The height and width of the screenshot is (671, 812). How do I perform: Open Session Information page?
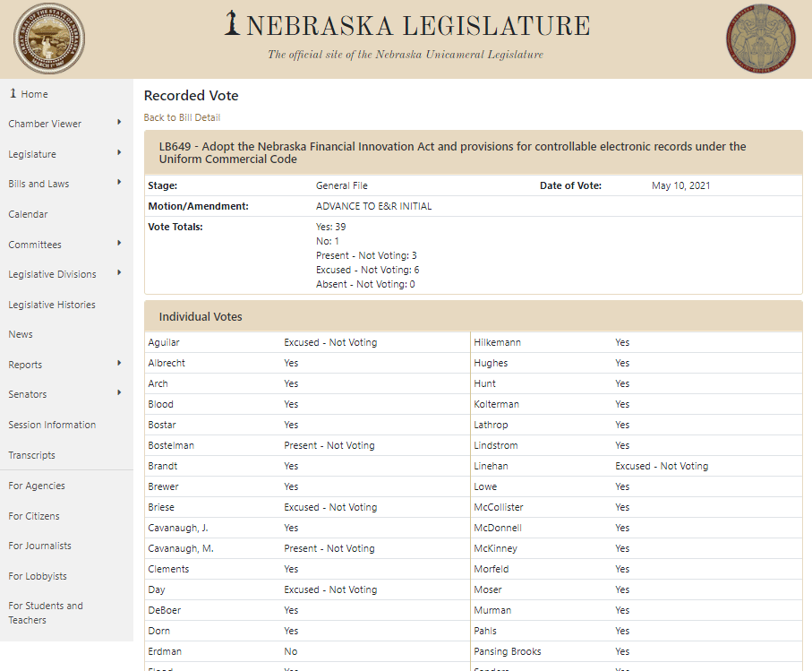point(52,425)
